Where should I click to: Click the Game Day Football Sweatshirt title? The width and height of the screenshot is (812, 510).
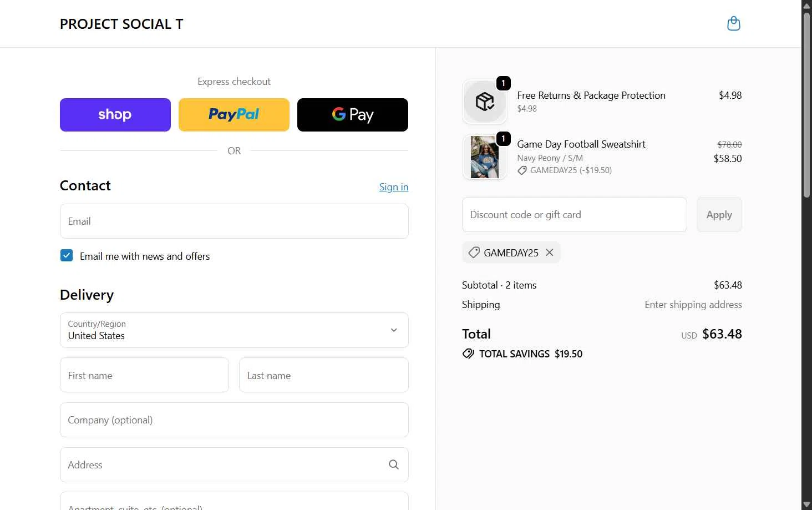[x=581, y=144]
